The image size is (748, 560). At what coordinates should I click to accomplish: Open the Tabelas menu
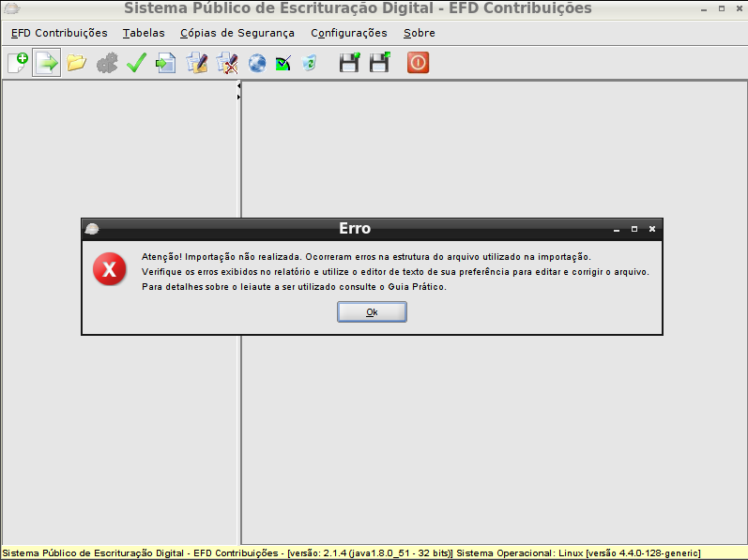pos(144,33)
